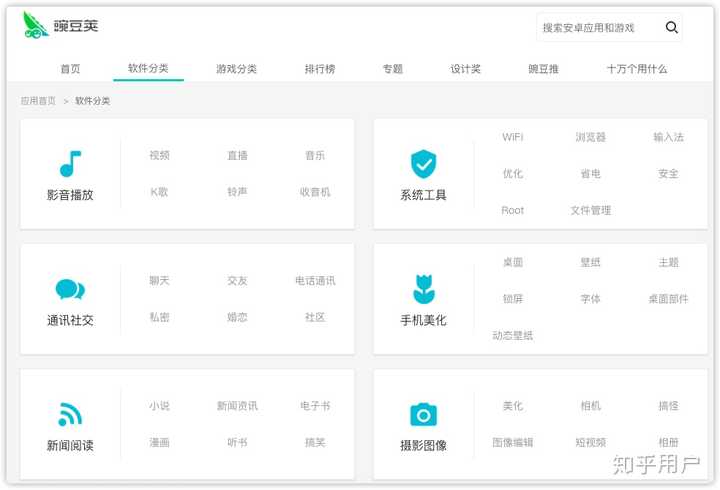Open the 通讯社交 category title

[x=70, y=320]
